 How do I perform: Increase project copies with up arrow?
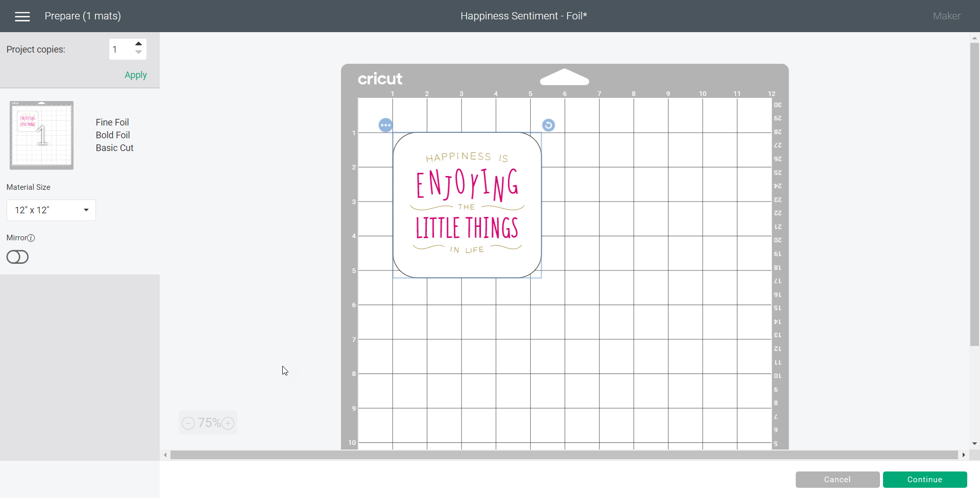(138, 44)
